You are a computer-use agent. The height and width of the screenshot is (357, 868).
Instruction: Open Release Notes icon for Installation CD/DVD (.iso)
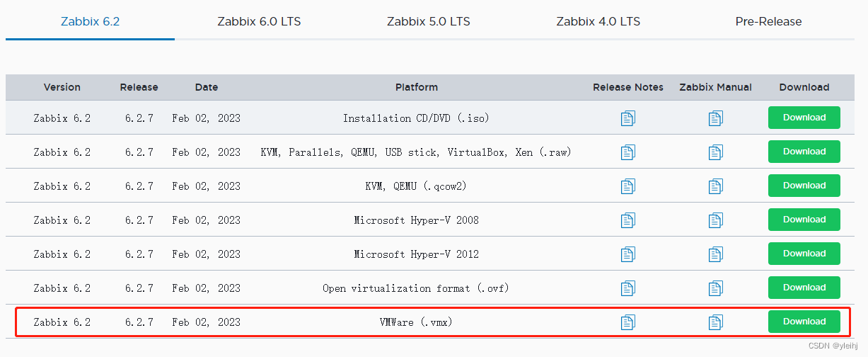pyautogui.click(x=627, y=118)
